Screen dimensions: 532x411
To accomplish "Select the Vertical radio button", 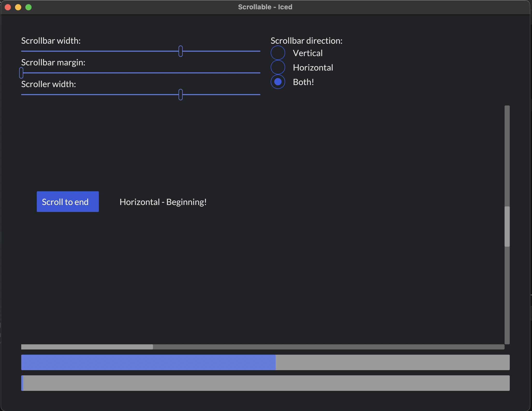I will pyautogui.click(x=278, y=53).
